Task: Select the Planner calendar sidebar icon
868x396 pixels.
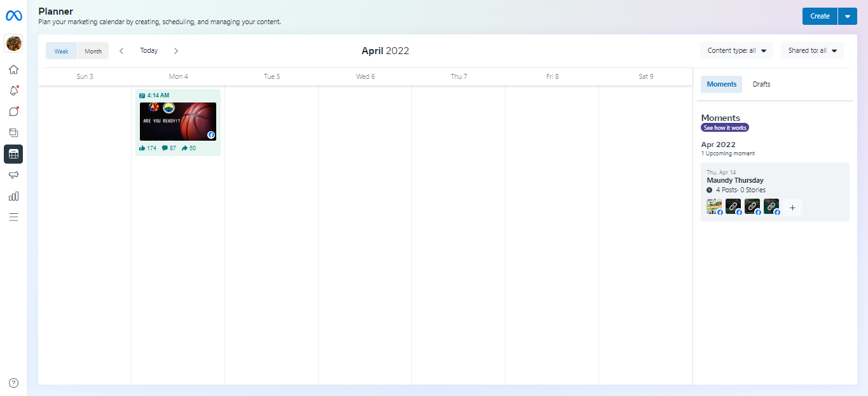Action: tap(13, 154)
